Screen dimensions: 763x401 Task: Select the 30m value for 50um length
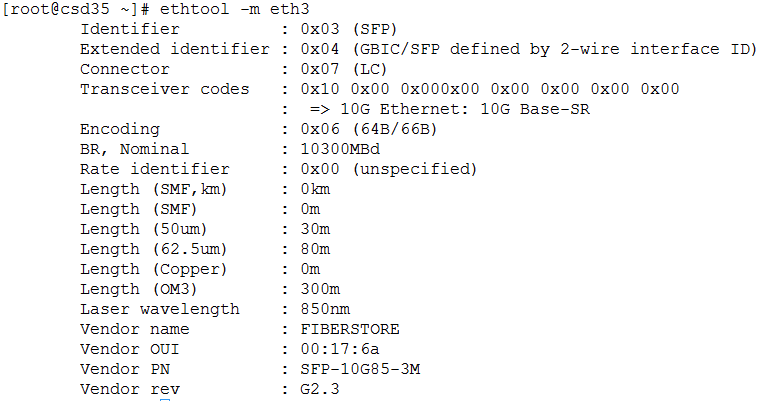click(315, 229)
